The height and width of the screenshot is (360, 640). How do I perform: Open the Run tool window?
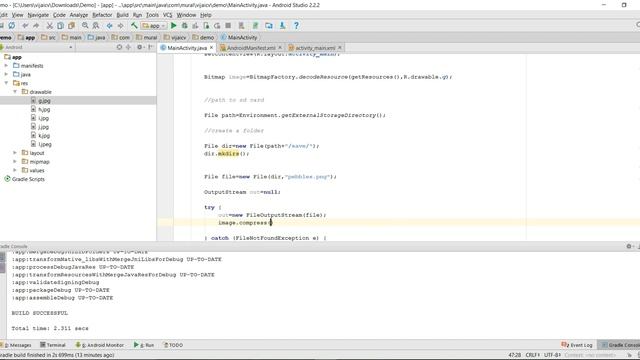(144, 345)
